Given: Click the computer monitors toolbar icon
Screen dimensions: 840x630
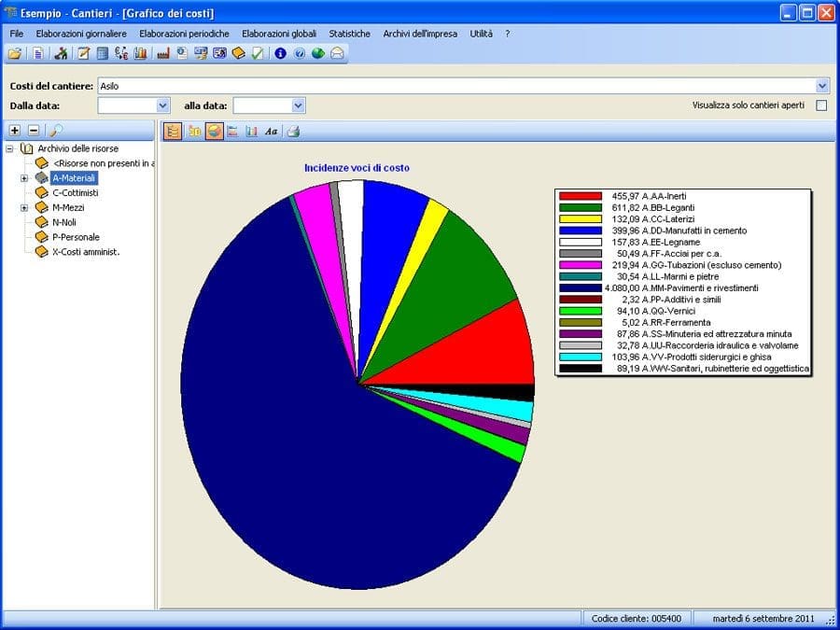Looking at the screenshot, I should (x=201, y=53).
